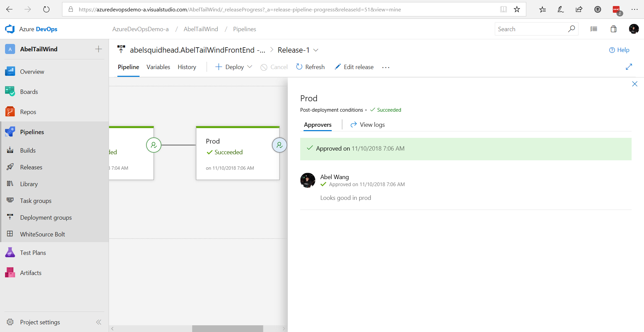
Task: Click the Deployment groups icon
Action: click(x=10, y=217)
